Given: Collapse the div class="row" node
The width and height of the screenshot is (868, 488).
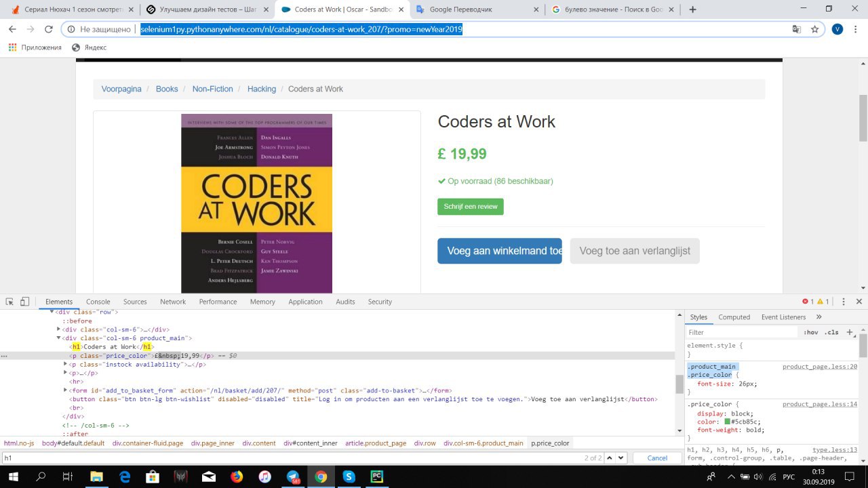Looking at the screenshot, I should coord(52,312).
